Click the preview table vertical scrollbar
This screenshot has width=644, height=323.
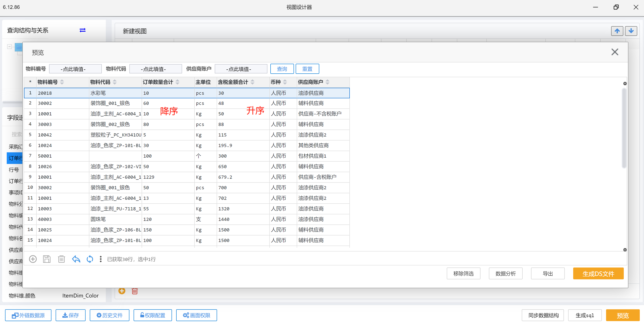click(624, 128)
